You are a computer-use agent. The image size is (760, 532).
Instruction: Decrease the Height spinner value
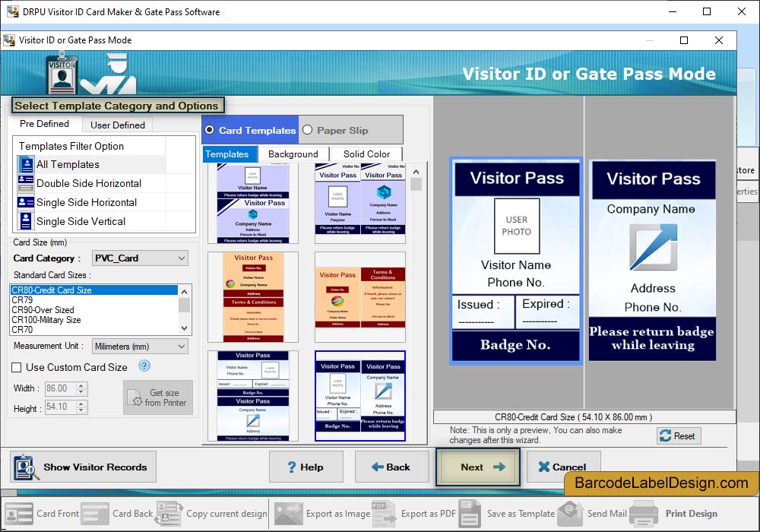click(81, 410)
